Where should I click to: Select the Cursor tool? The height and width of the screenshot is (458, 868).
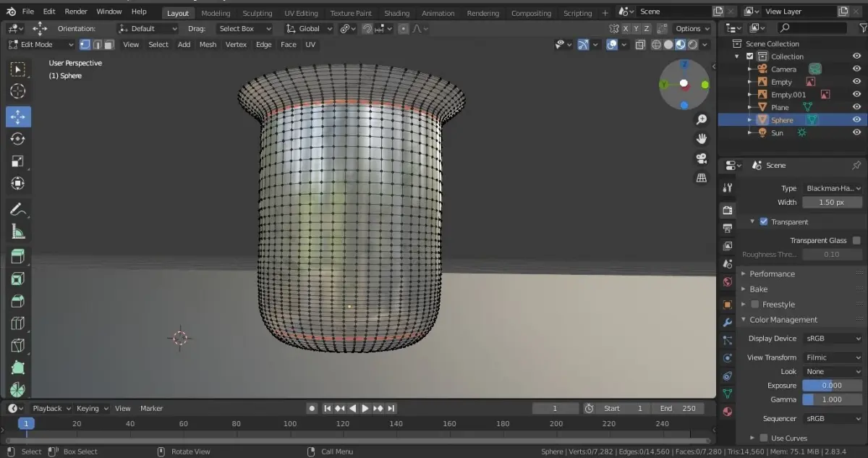tap(18, 91)
